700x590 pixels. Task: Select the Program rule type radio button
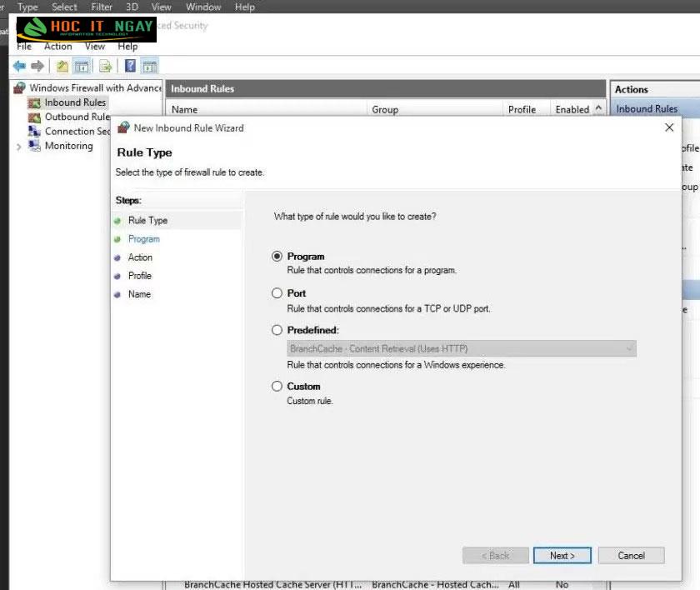(277, 256)
